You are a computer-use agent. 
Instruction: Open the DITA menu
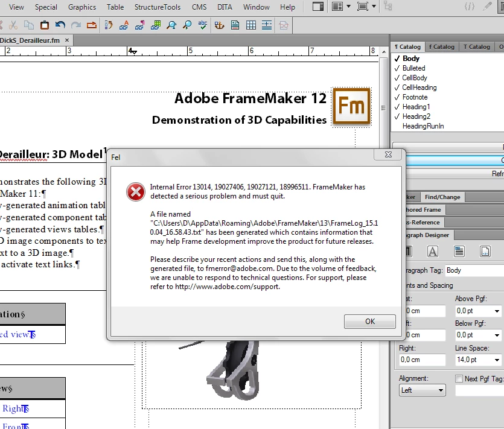click(x=225, y=7)
